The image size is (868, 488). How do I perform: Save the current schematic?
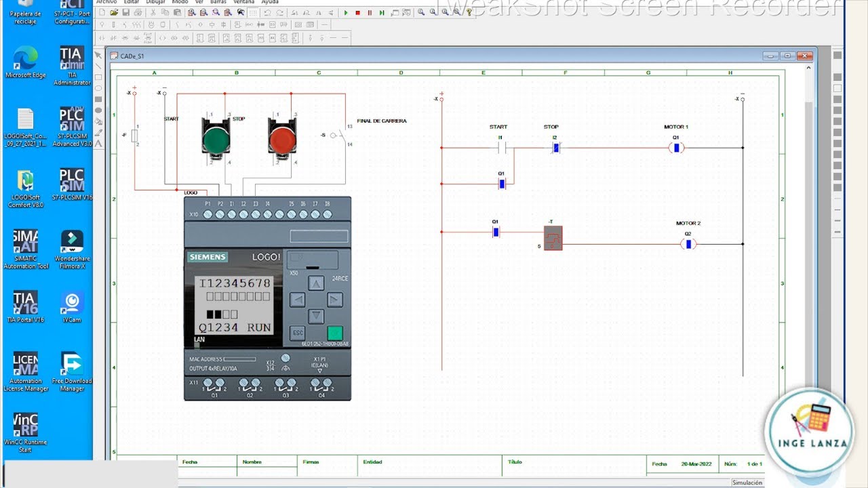pos(126,13)
